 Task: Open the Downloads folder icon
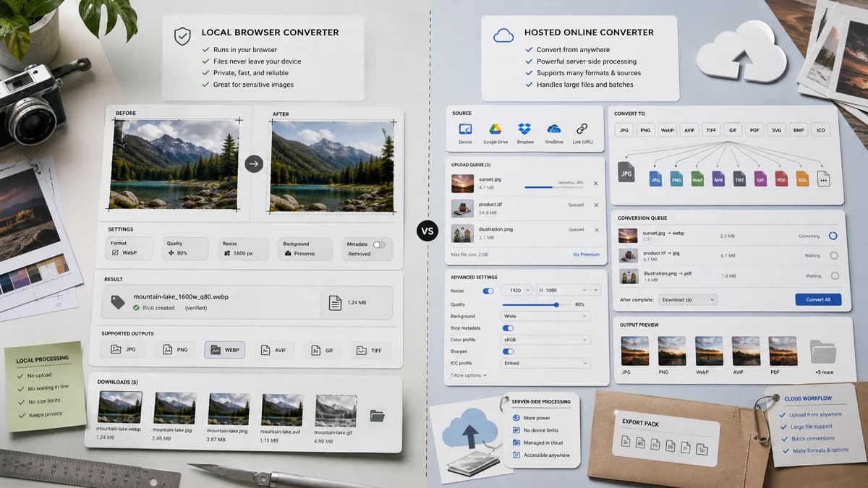[x=377, y=416]
